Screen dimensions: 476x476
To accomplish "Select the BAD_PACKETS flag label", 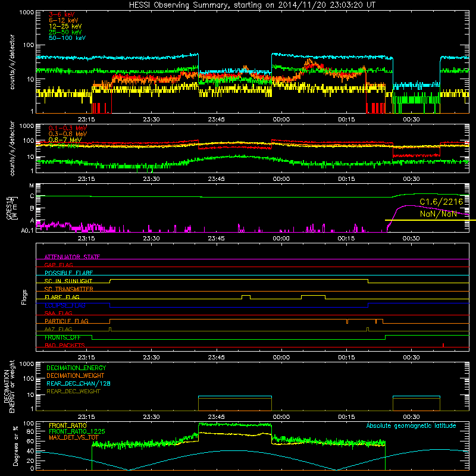I will 65,346.
